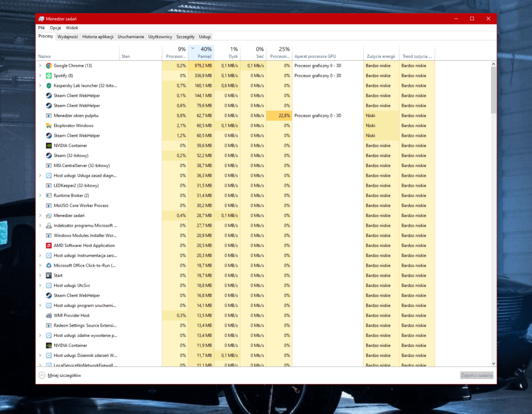
Task: Open the Opcje menu
Action: 55,28
